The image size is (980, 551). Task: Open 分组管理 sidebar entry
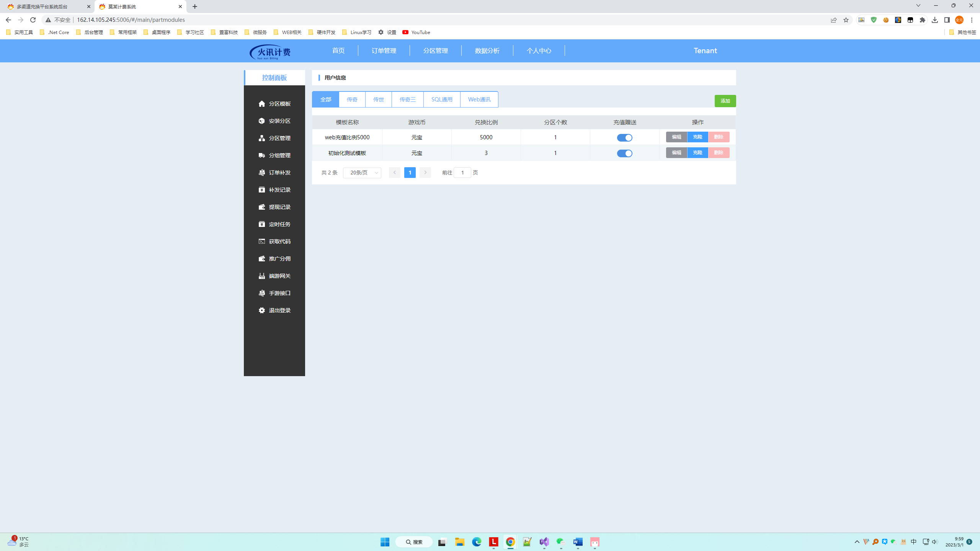tap(274, 155)
